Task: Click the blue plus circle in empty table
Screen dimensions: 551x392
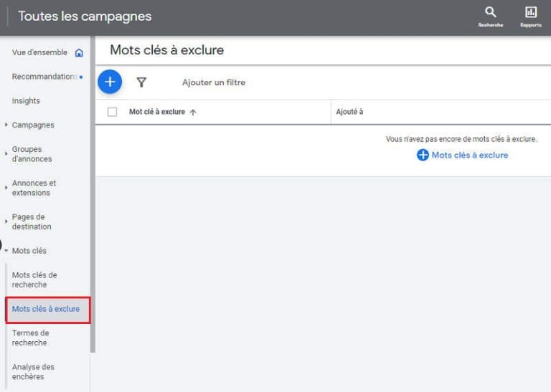Action: [x=423, y=155]
